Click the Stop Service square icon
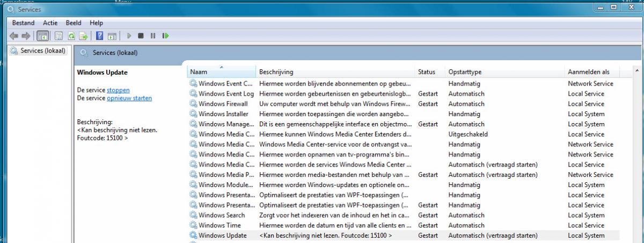Image resolution: width=644 pixels, height=243 pixels. point(141,36)
